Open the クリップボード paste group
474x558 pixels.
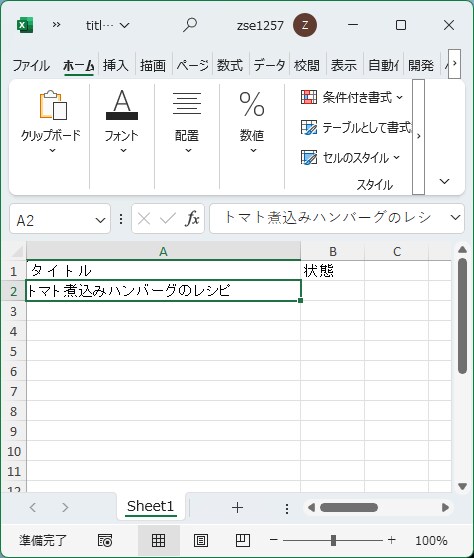(51, 122)
